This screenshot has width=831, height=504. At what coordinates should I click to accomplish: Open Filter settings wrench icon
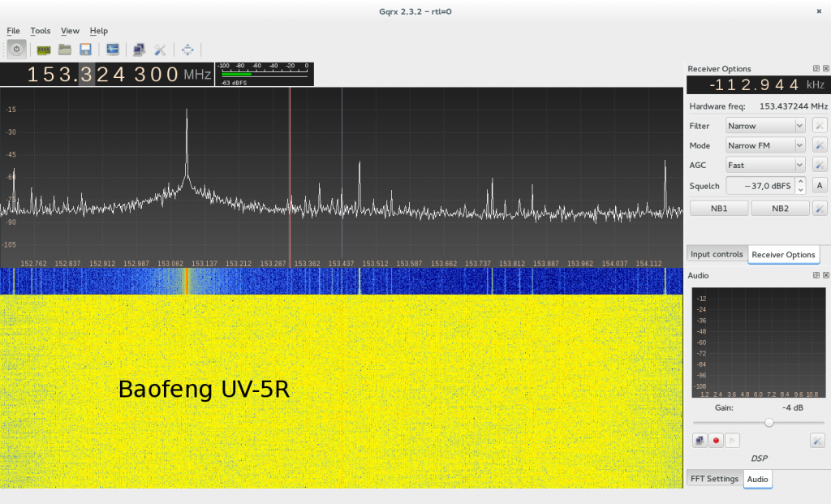tap(820, 126)
